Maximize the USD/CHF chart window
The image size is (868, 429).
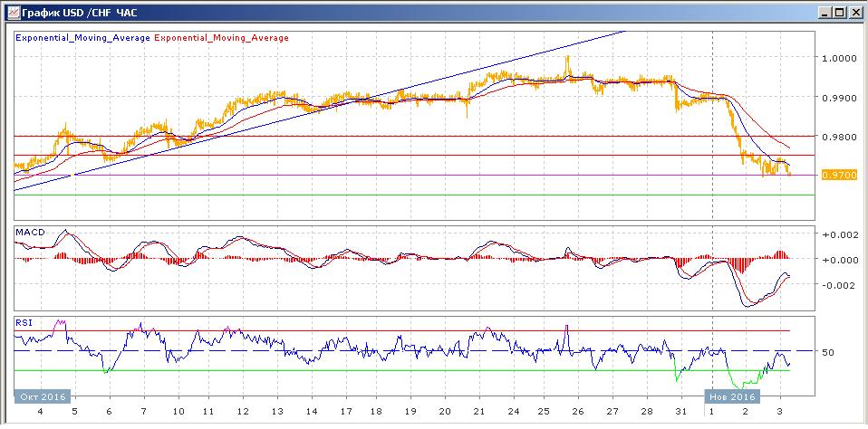pyautogui.click(x=839, y=12)
